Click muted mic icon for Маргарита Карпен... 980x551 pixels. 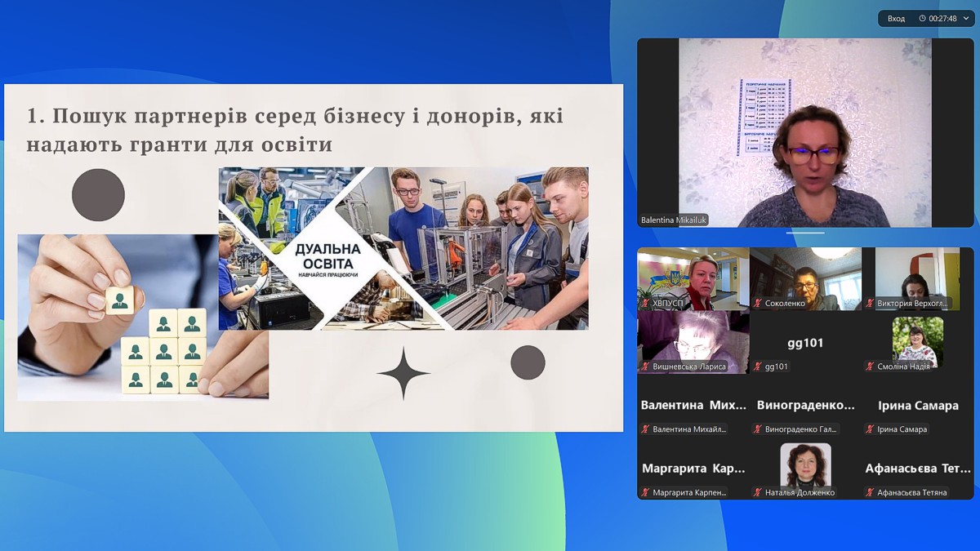645,493
